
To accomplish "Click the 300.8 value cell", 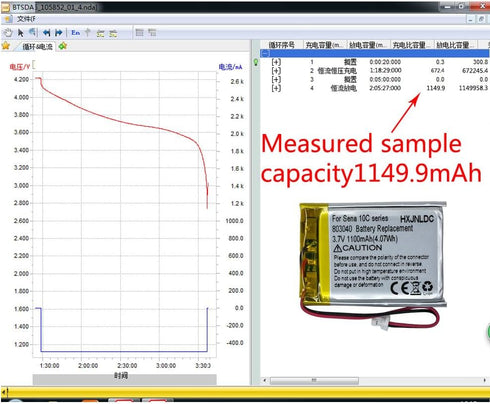I will click(x=480, y=62).
